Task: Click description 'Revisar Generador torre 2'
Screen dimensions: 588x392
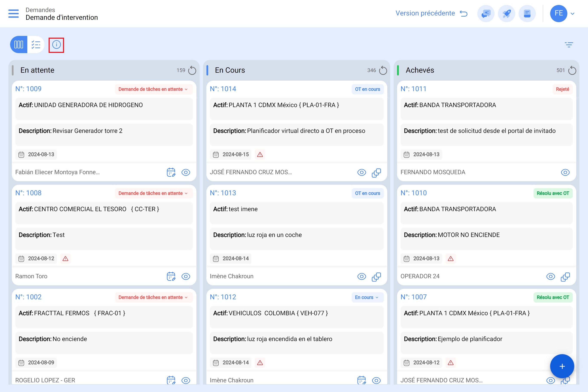Action: pyautogui.click(x=88, y=131)
